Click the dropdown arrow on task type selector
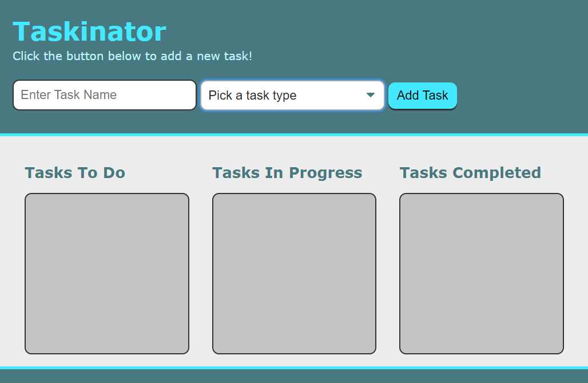 tap(371, 95)
